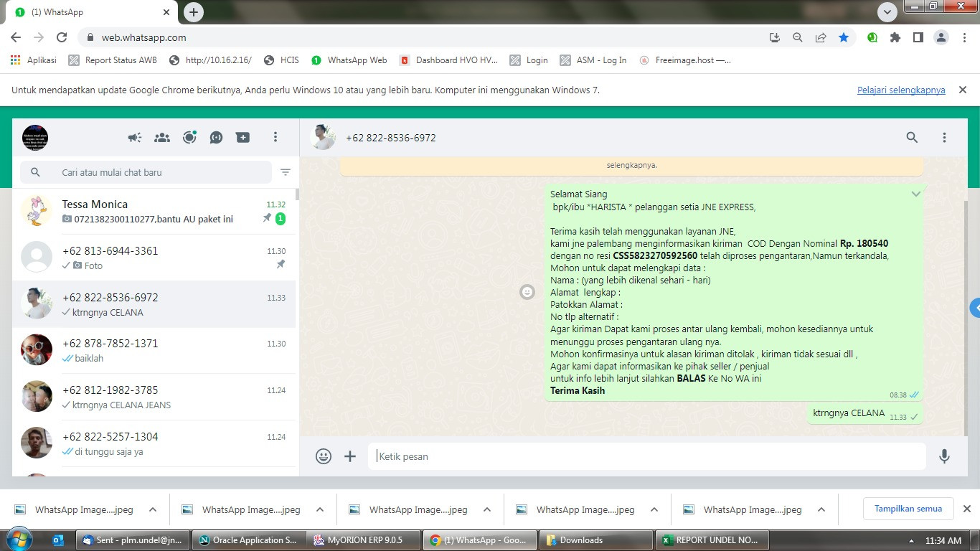
Task: Open the megaphone broadcast icon in WhatsApp header
Action: [x=135, y=137]
